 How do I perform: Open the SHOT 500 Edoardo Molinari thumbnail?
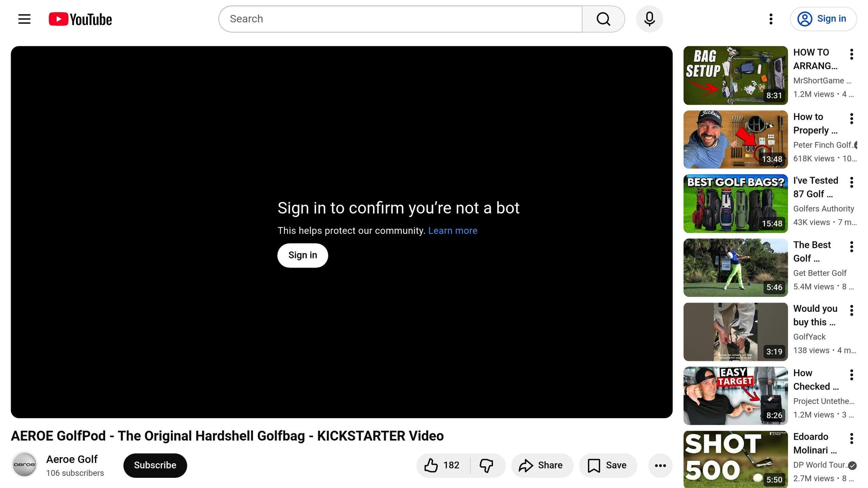[x=735, y=459]
